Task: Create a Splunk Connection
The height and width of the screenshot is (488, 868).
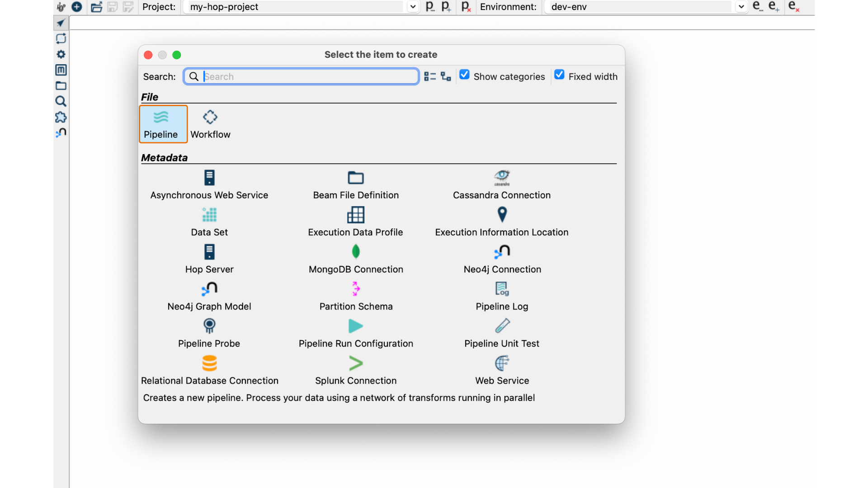Action: (356, 370)
